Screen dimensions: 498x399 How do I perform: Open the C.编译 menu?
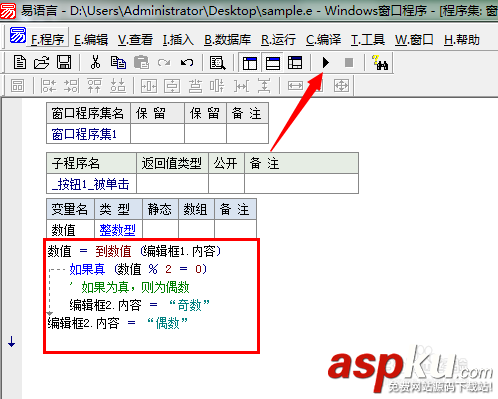(323, 40)
